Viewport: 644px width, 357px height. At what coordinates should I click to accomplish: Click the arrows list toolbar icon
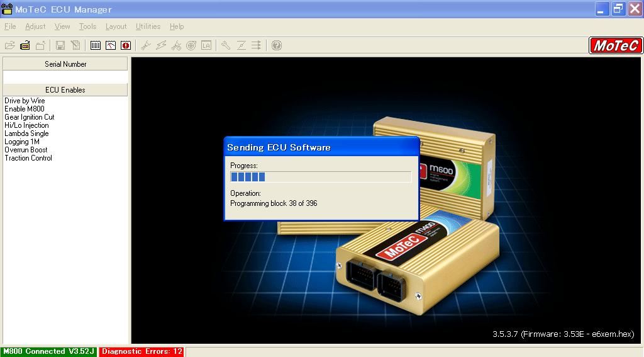257,45
